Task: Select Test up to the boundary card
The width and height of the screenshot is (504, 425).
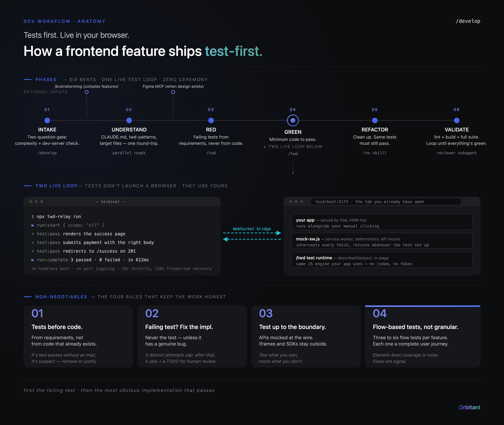Action: [306, 336]
